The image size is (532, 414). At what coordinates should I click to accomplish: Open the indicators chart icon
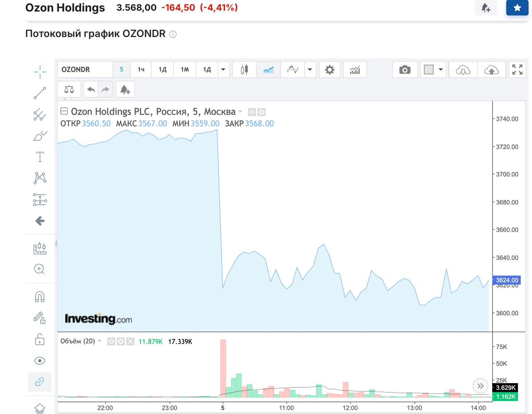click(355, 70)
